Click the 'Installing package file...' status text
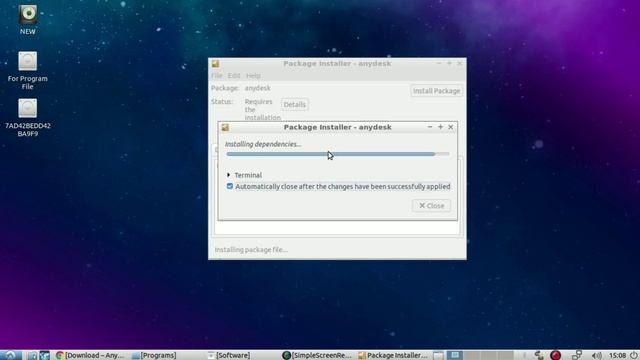 pyautogui.click(x=251, y=249)
